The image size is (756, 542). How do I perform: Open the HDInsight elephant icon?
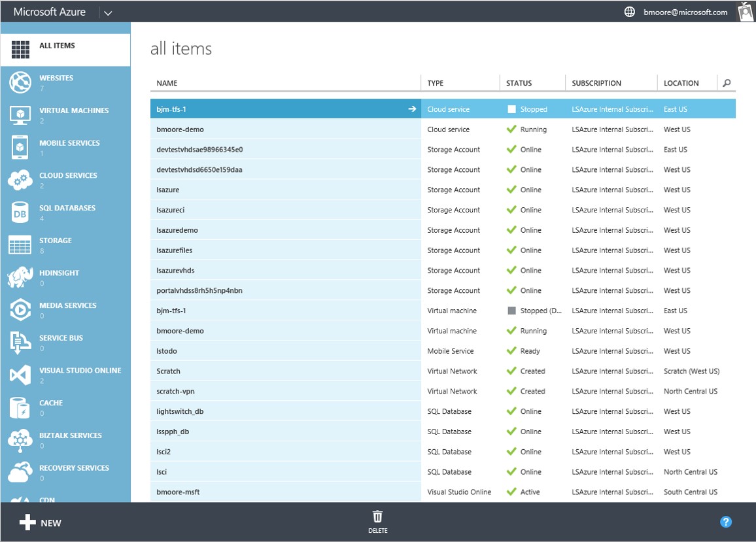(x=20, y=277)
